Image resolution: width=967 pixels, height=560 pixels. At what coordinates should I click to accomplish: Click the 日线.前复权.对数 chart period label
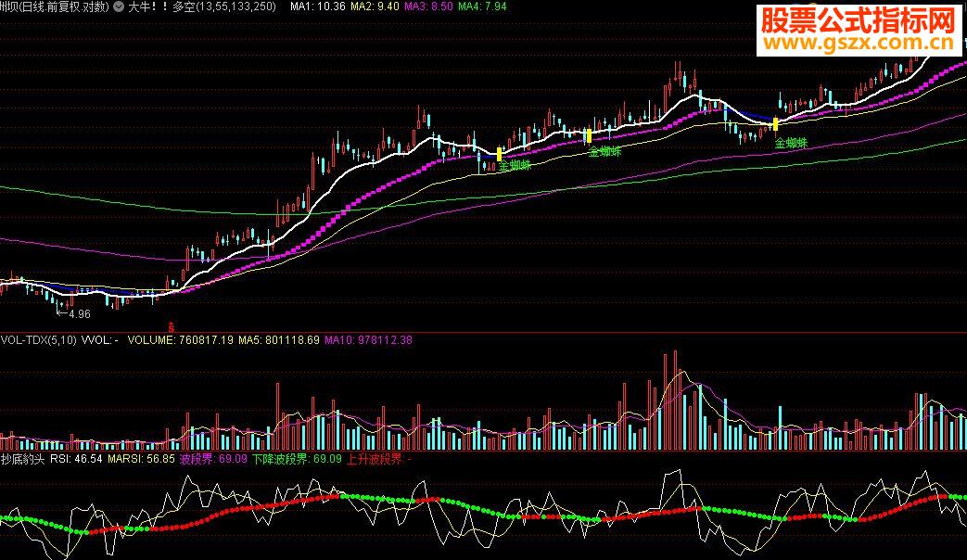point(64,6)
